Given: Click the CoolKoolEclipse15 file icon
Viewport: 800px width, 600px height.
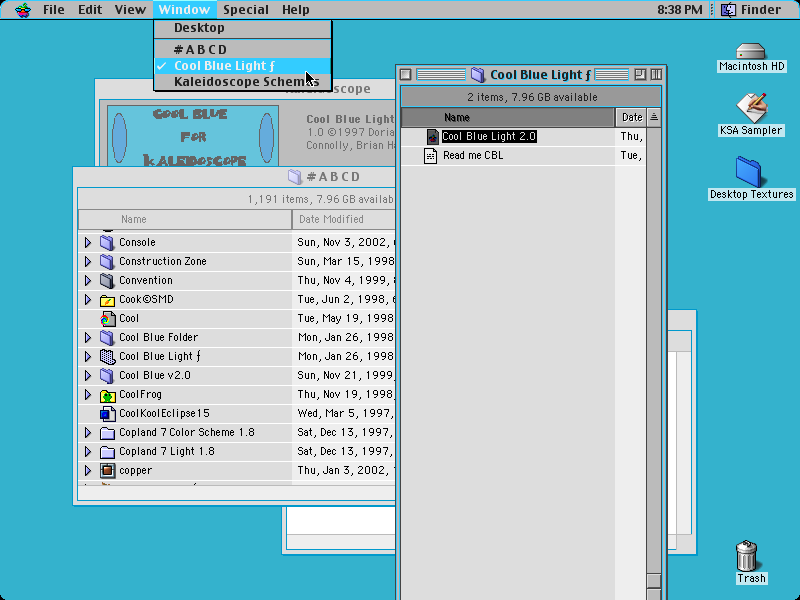Looking at the screenshot, I should point(107,413).
